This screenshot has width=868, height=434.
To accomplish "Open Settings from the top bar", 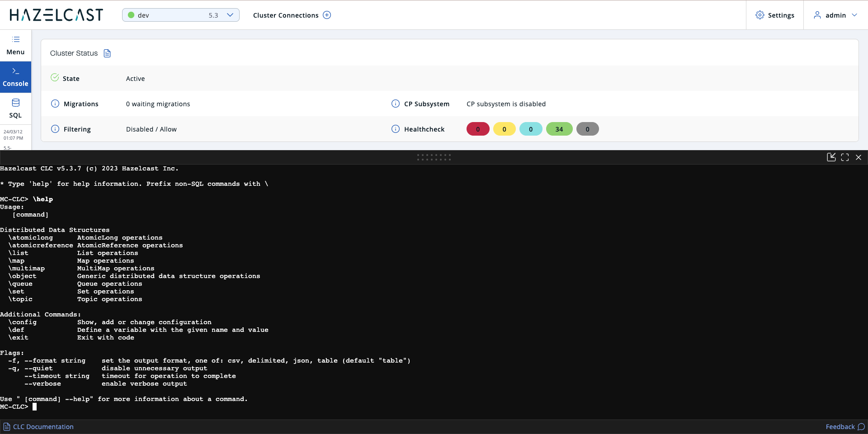I will coord(774,15).
